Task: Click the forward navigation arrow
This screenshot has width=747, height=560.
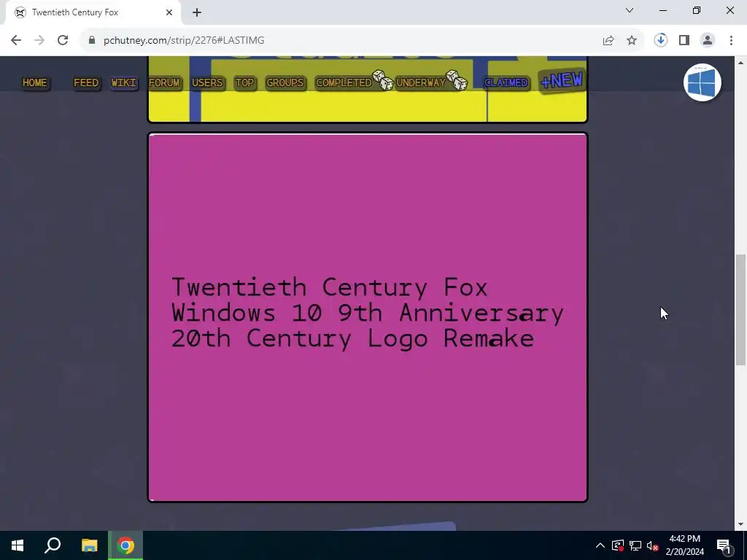Action: [x=39, y=41]
